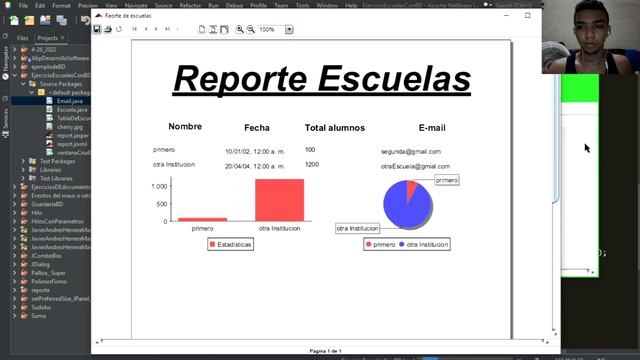This screenshot has width=640, height=360.
Task: Select the reporte project
Action: (x=40, y=290)
